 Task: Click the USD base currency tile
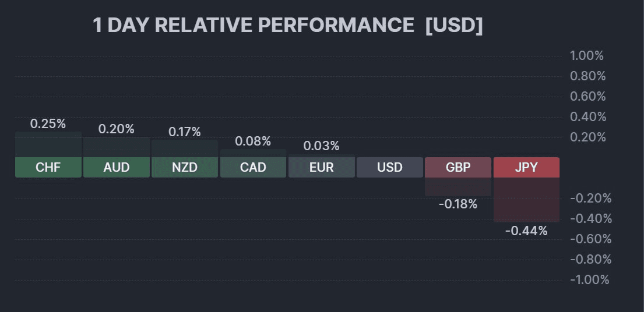tap(390, 168)
